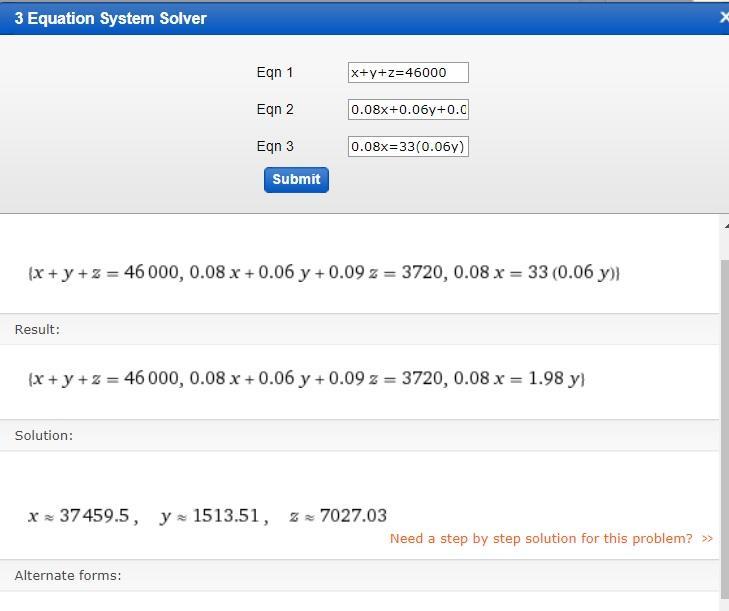Click the input equation system with 33 (0.06 y)

(324, 272)
